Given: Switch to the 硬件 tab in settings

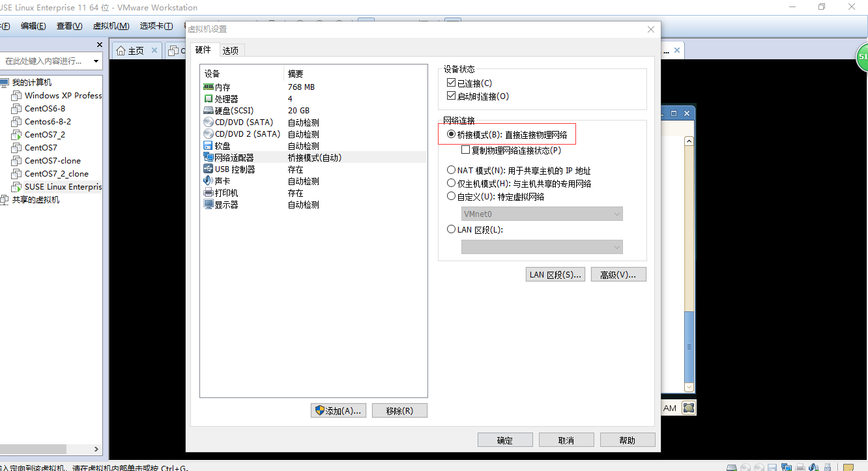Looking at the screenshot, I should coord(203,50).
